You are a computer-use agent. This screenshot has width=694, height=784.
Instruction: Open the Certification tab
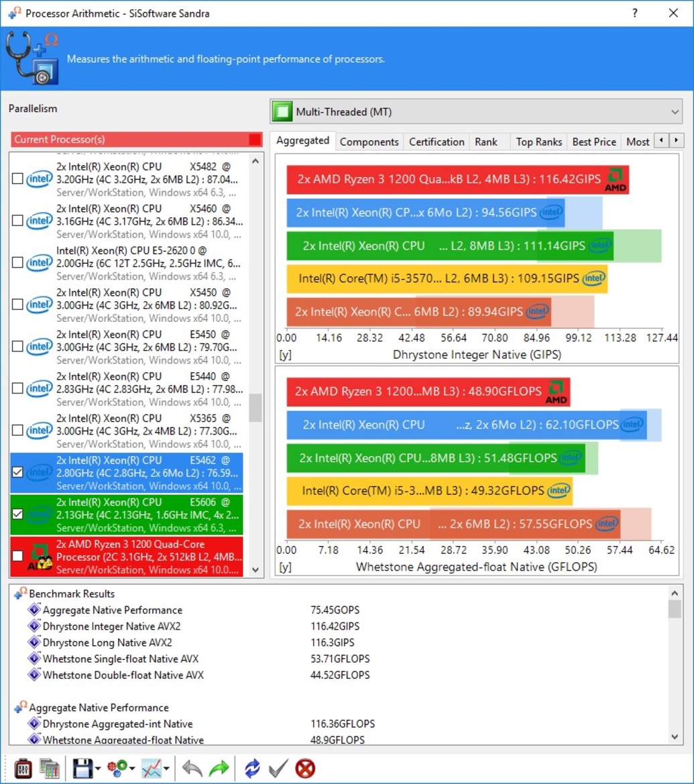437,142
